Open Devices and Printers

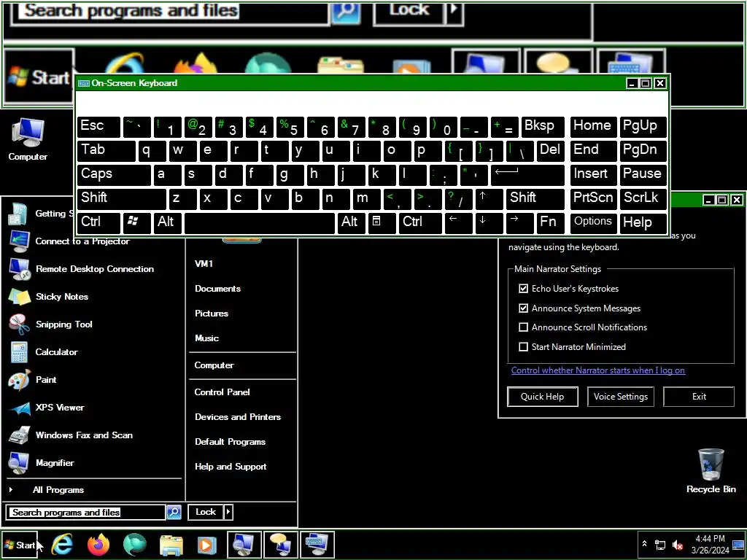238,416
